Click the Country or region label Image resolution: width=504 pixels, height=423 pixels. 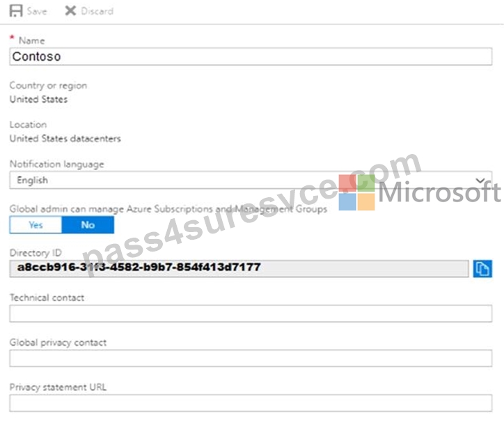(x=48, y=86)
